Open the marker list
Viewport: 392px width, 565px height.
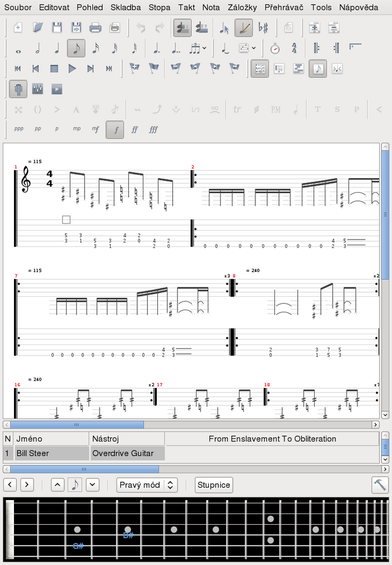[x=154, y=68]
